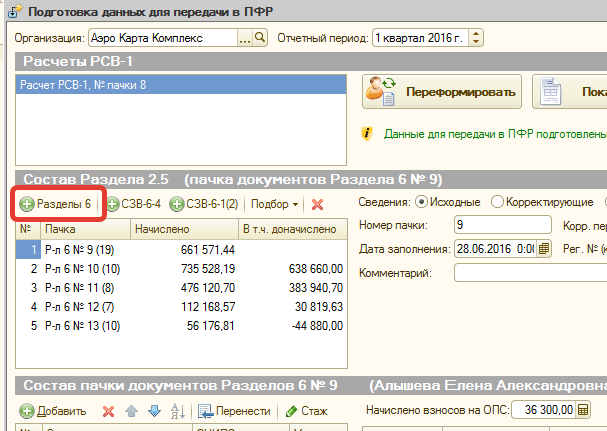Screen dimensions: 607x431
Task: Click Начислено взносов на ОПС field
Action: (544, 410)
